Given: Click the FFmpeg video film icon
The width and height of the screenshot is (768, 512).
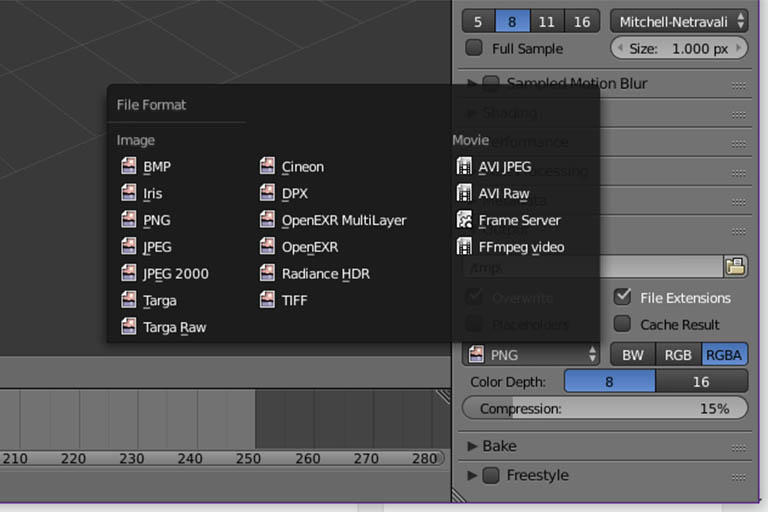Looking at the screenshot, I should [x=464, y=246].
